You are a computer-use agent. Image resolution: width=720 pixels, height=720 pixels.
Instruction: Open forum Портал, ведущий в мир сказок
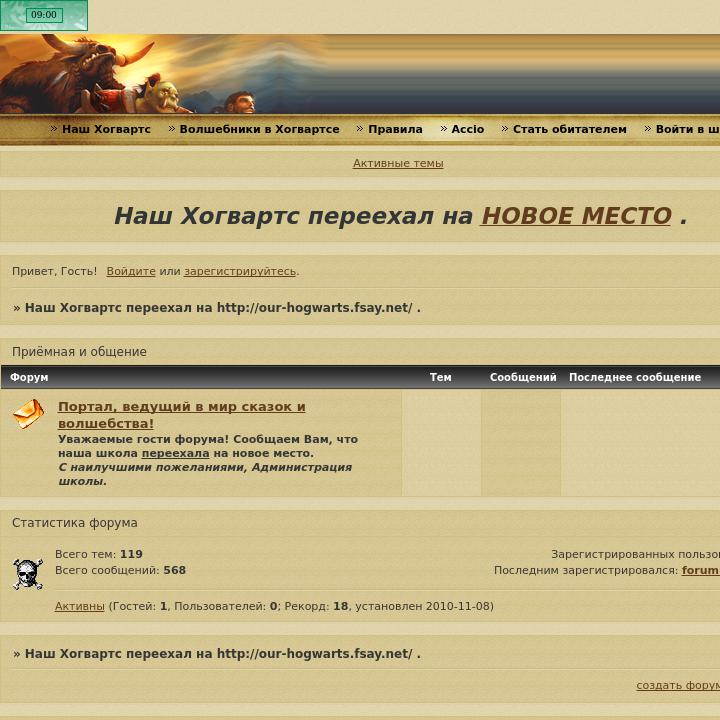[181, 415]
